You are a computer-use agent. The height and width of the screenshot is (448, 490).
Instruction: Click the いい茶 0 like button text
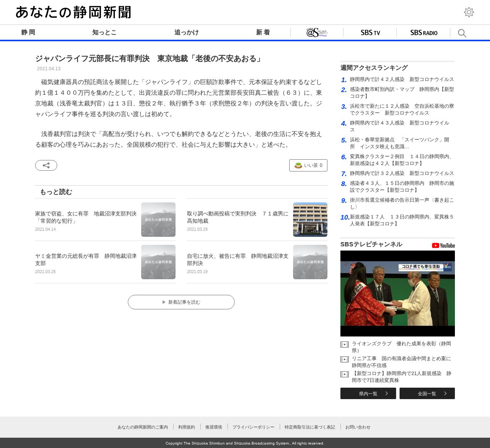(x=313, y=165)
